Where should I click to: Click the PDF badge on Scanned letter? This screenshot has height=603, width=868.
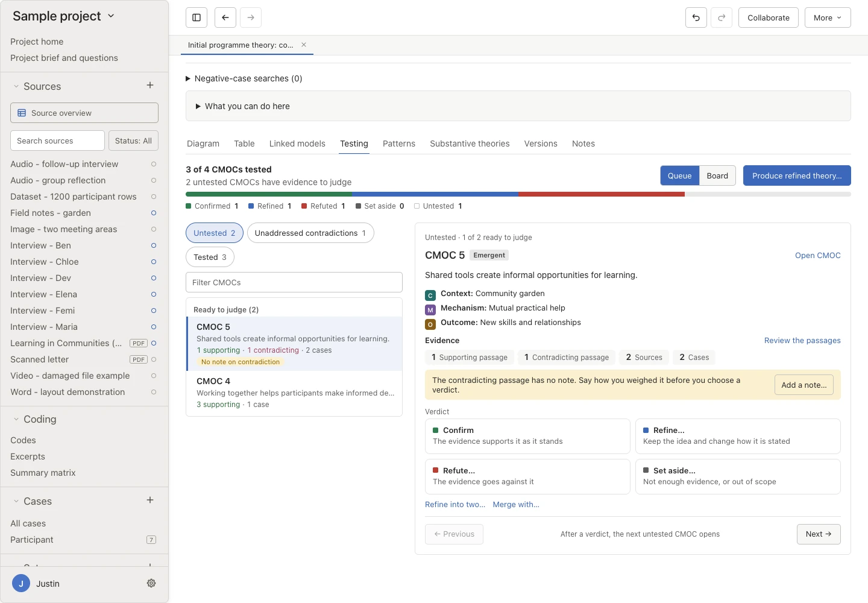click(x=139, y=359)
